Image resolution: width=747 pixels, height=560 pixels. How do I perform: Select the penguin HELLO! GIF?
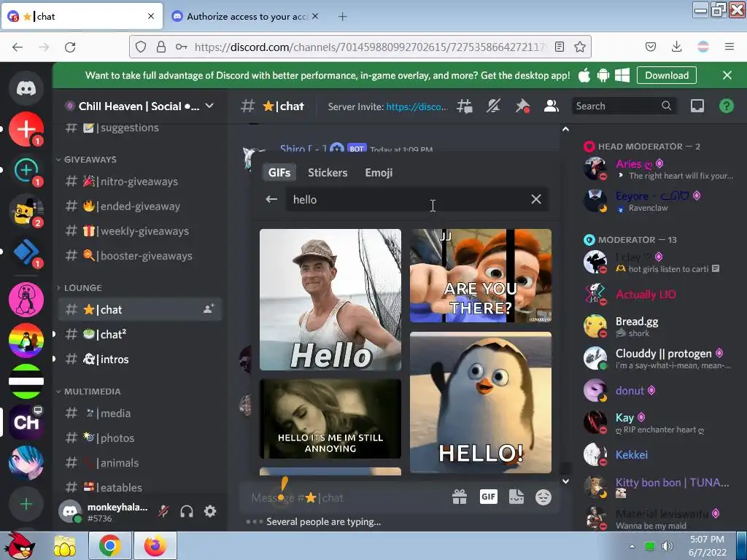[481, 402]
